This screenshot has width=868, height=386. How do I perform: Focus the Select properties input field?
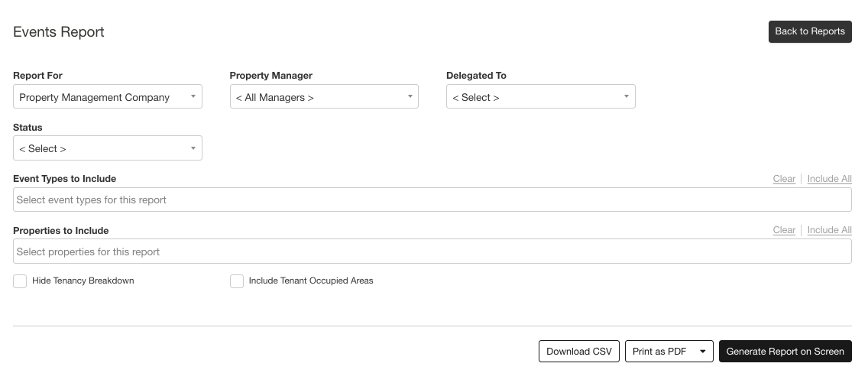point(432,252)
